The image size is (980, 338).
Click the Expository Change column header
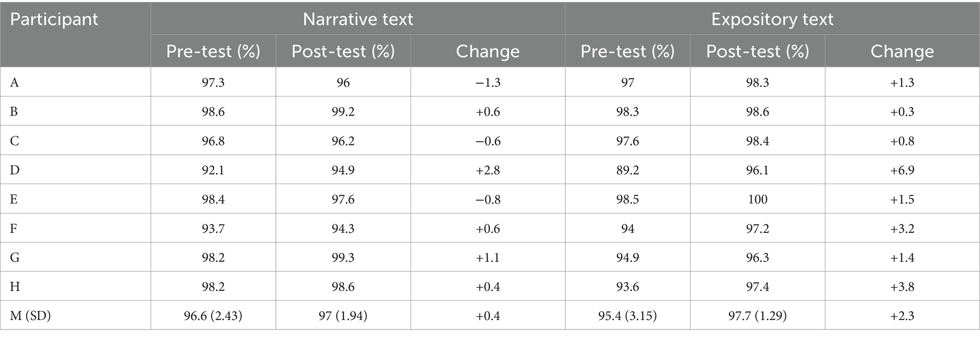pyautogui.click(x=902, y=51)
